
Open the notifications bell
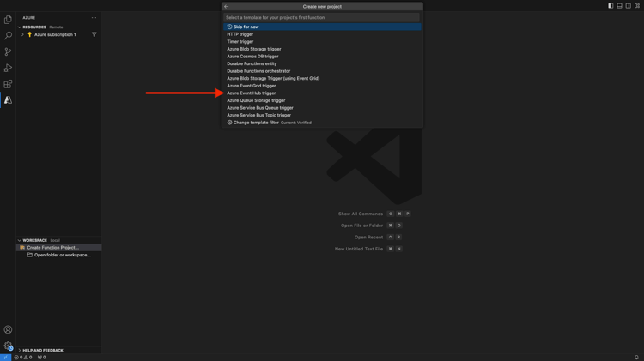coord(636,358)
